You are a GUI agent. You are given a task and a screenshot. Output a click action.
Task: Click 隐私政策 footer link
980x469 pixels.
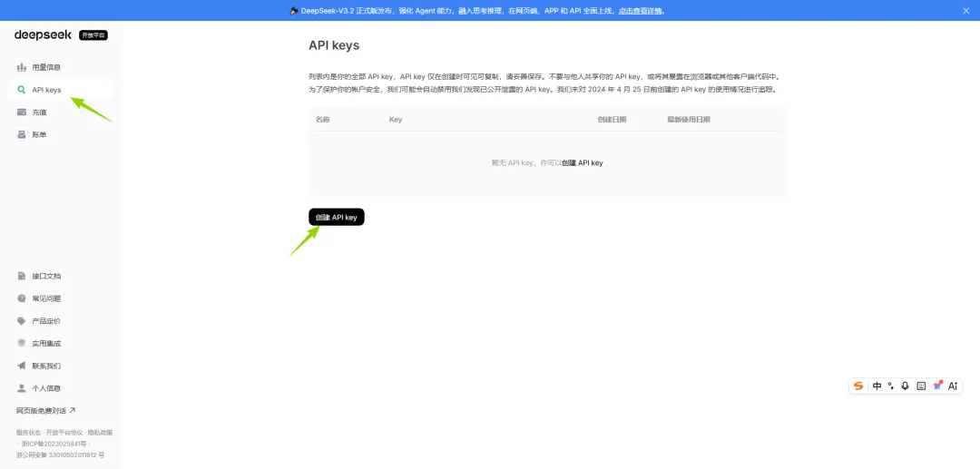coord(100,432)
